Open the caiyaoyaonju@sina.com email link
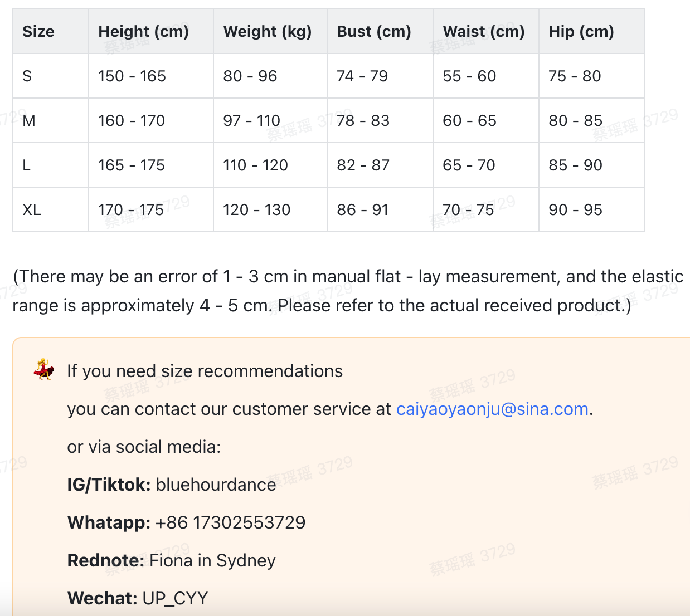Image resolution: width=690 pixels, height=616 pixels. click(x=492, y=409)
